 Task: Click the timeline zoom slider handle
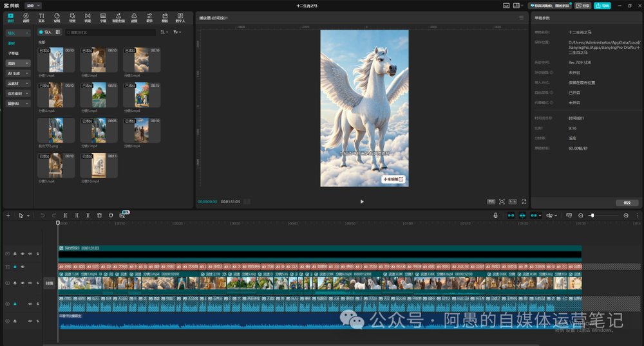click(592, 215)
